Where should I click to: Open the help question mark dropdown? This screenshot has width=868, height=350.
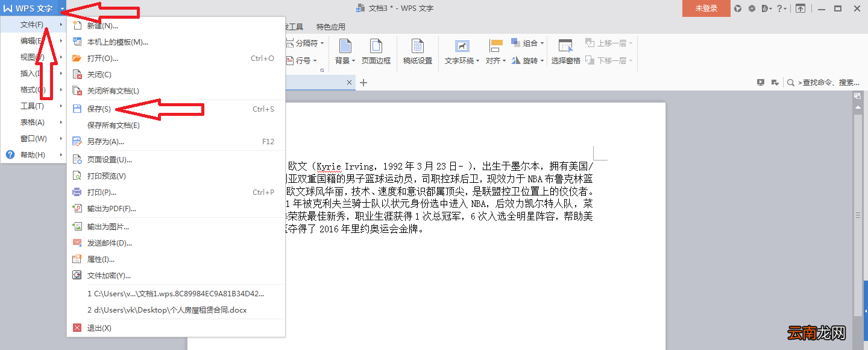(781, 8)
